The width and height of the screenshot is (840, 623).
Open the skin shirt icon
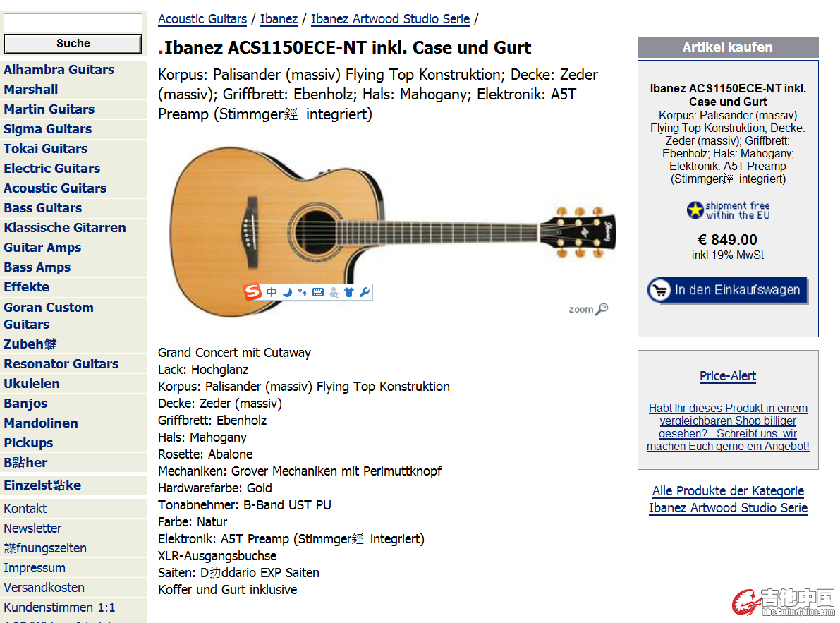[x=348, y=292]
